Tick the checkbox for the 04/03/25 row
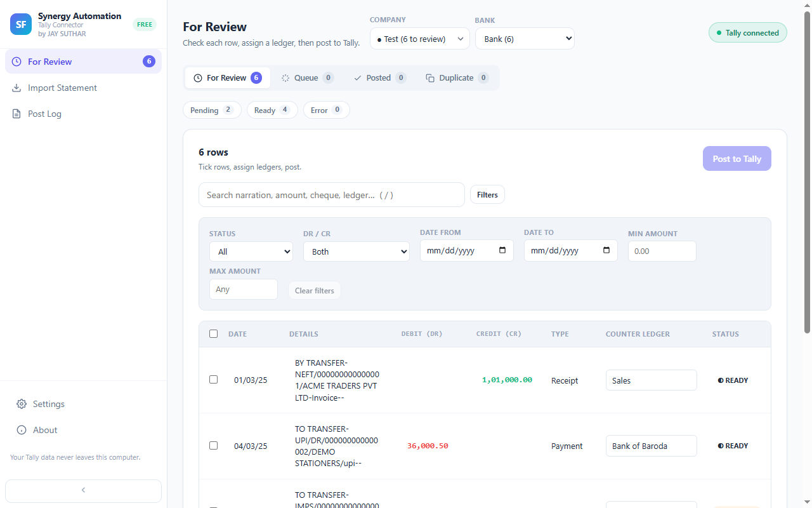Image resolution: width=812 pixels, height=508 pixels. coord(213,446)
